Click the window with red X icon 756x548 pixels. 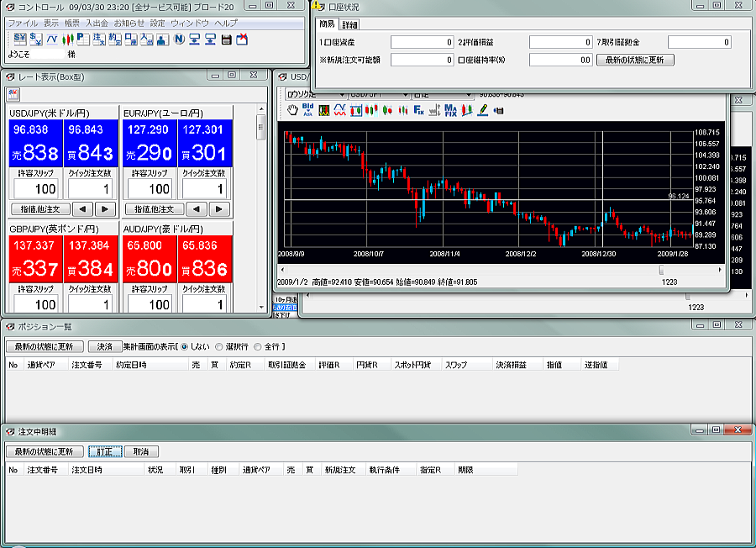[x=242, y=39]
